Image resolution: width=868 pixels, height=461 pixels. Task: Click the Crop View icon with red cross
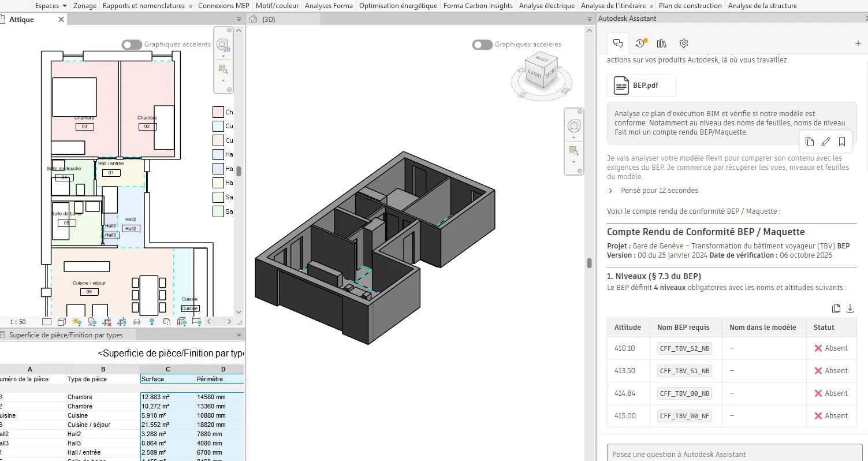107,322
